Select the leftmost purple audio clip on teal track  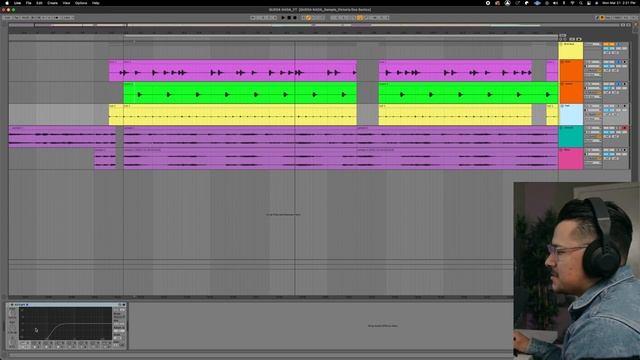pos(62,137)
